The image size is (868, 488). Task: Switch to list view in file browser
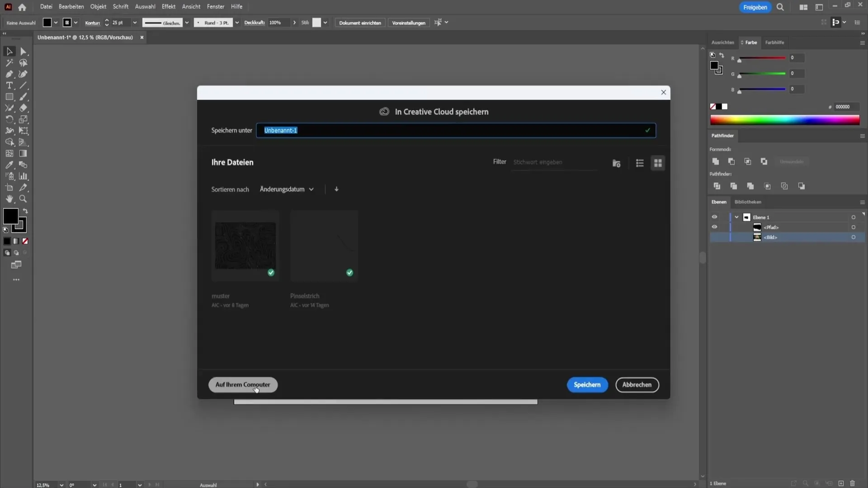pos(640,163)
